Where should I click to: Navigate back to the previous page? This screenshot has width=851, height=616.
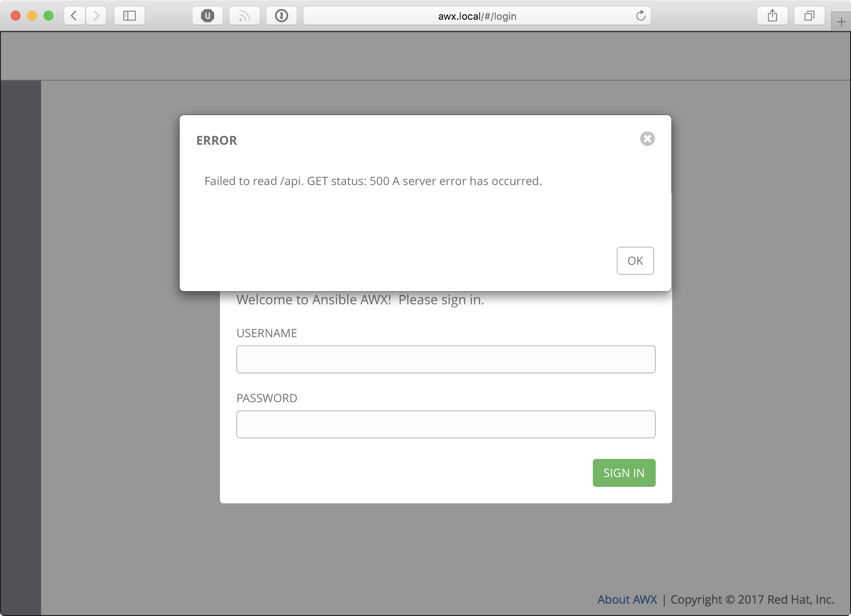coord(74,16)
